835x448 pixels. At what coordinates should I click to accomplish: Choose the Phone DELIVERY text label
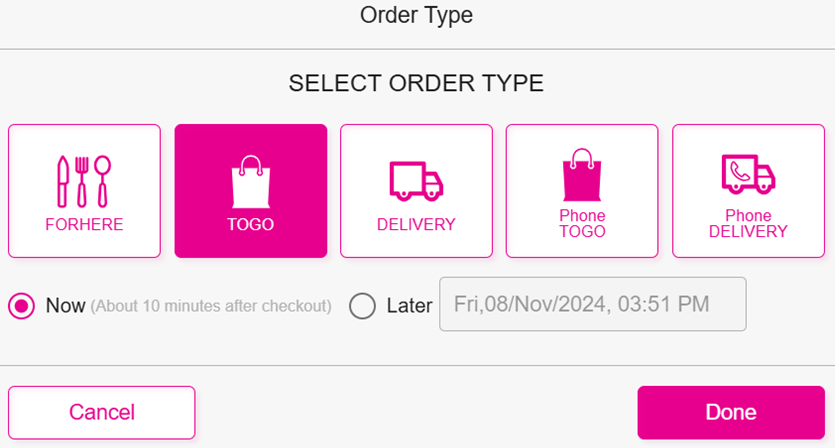[x=748, y=224]
